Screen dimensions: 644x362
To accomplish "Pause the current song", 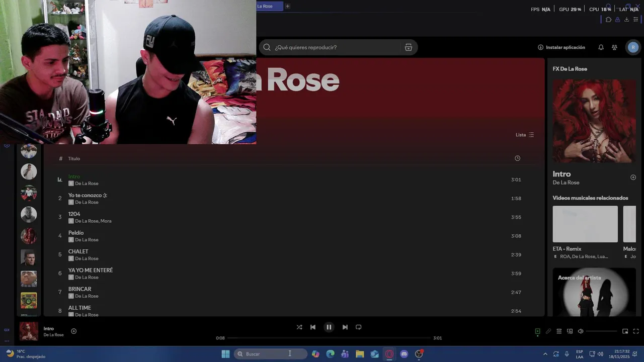I will click(x=329, y=327).
